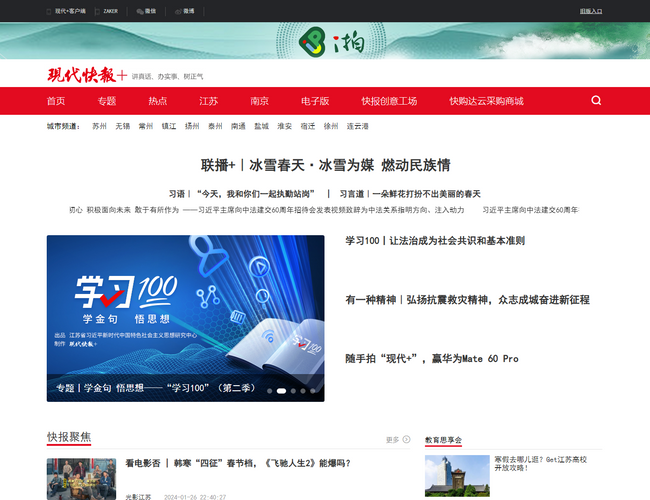Open the 微博 Weibo icon link

179,11
